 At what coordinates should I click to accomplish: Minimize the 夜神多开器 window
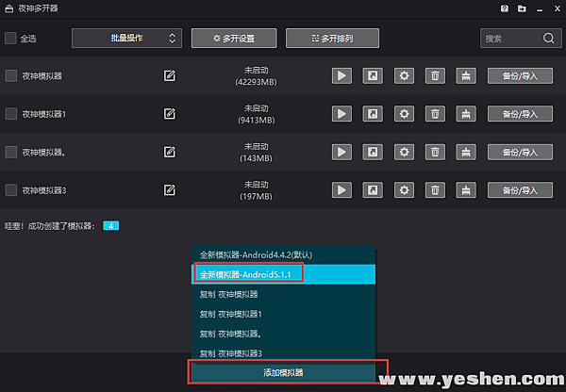[x=540, y=8]
